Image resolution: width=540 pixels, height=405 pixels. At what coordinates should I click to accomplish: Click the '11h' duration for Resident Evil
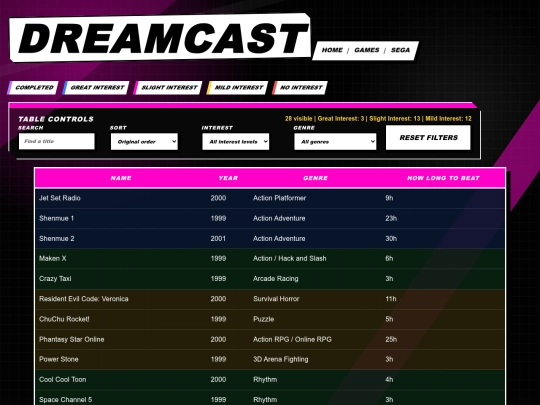point(391,299)
